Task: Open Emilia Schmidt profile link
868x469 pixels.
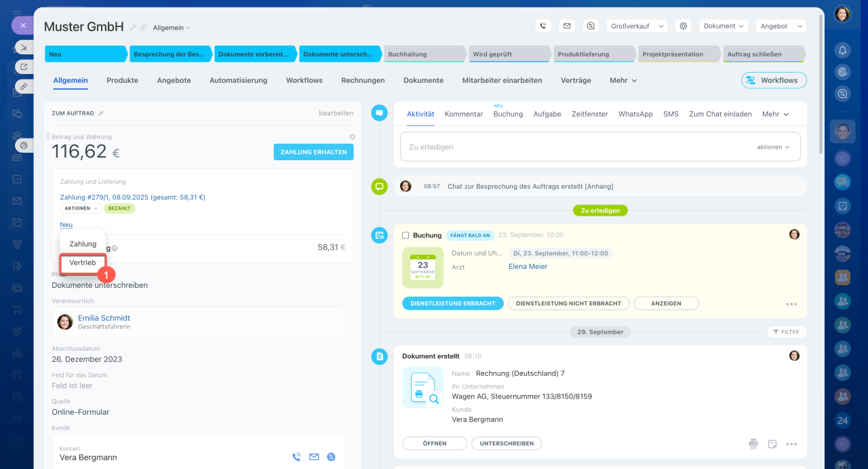Action: 104,318
